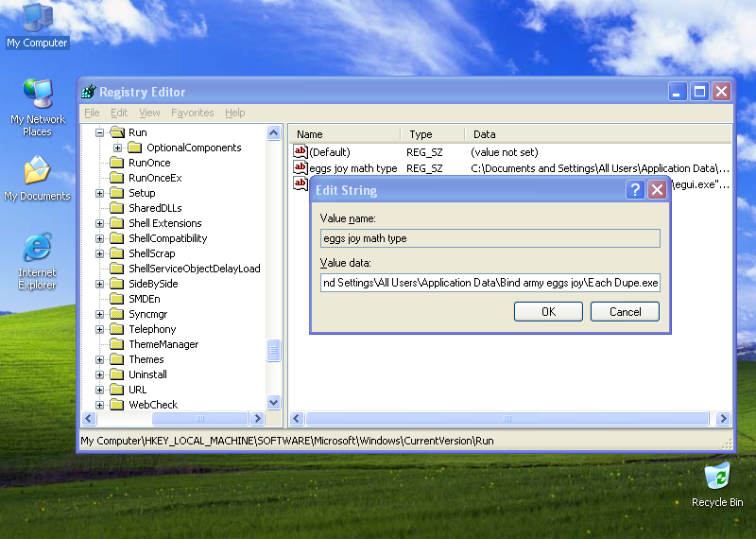Click values pane scroll left arrow
This screenshot has width=756, height=539.
coord(297,418)
